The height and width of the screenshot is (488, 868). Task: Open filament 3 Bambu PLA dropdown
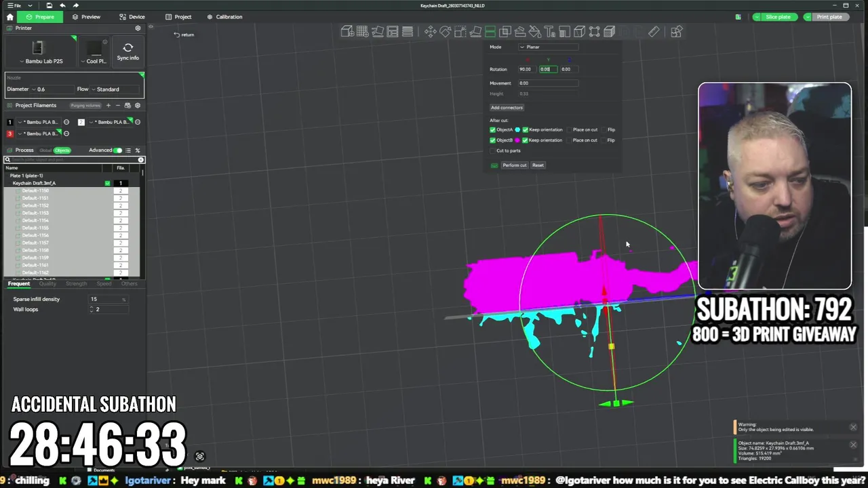click(x=38, y=134)
